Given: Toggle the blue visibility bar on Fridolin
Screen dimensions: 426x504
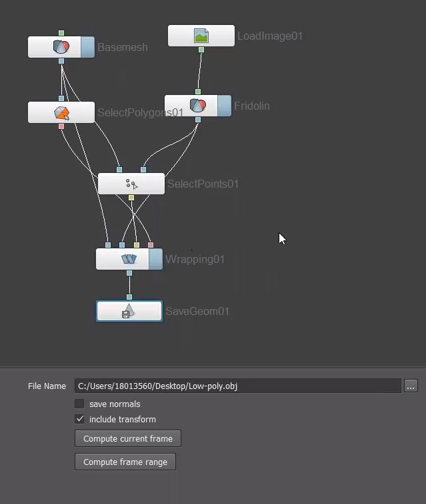Looking at the screenshot, I should pos(224,106).
